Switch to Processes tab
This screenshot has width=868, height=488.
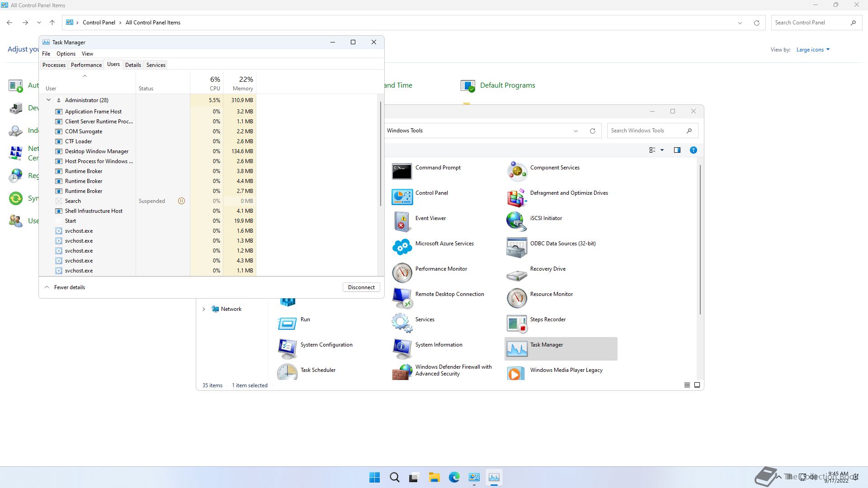pyautogui.click(x=54, y=65)
